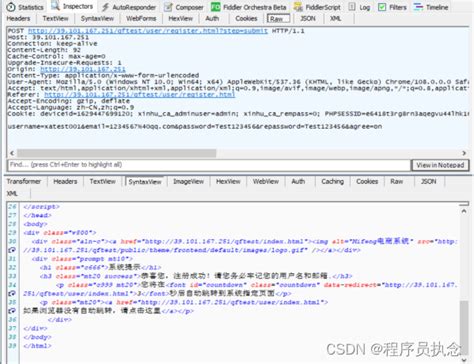The image size is (474, 364).
Task: Select the AutoResponder lightning icon
Action: point(106,7)
